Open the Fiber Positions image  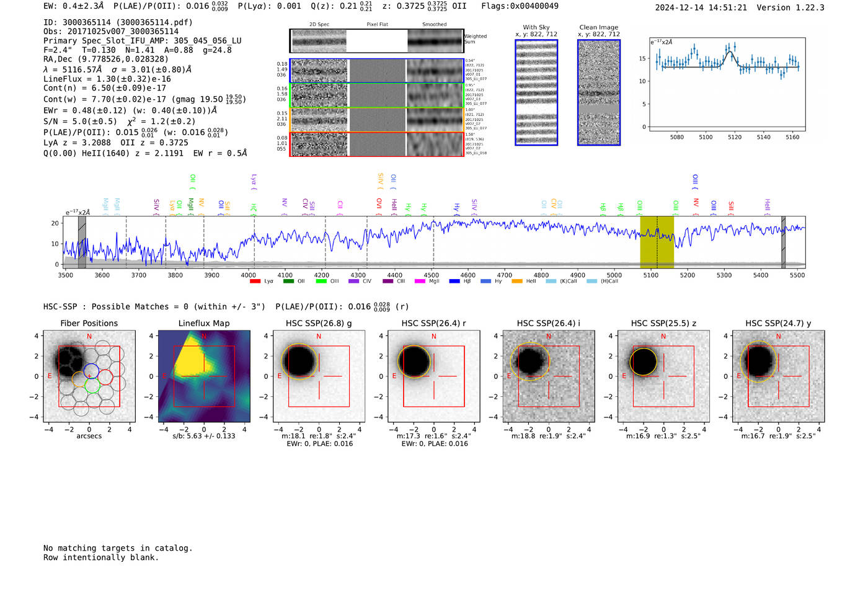coord(89,376)
